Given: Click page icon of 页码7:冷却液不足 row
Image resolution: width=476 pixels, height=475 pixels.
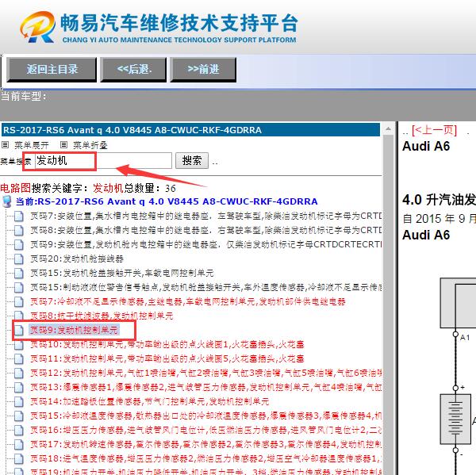Looking at the screenshot, I should click(x=19, y=302).
